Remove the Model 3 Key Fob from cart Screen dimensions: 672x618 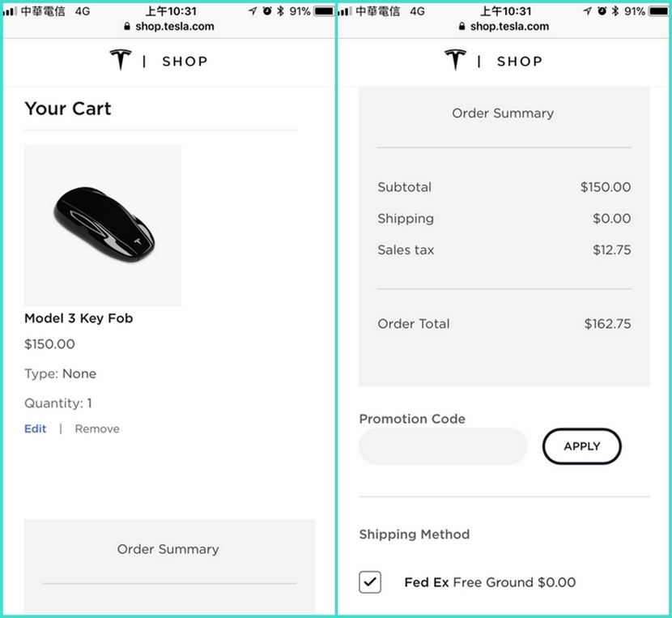click(97, 428)
